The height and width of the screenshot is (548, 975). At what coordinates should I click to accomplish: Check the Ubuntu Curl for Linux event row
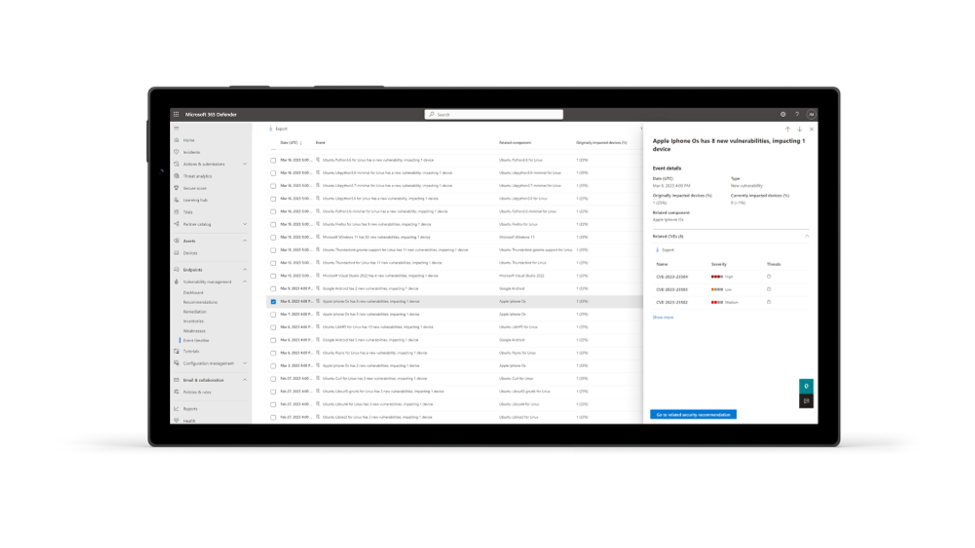coord(273,379)
